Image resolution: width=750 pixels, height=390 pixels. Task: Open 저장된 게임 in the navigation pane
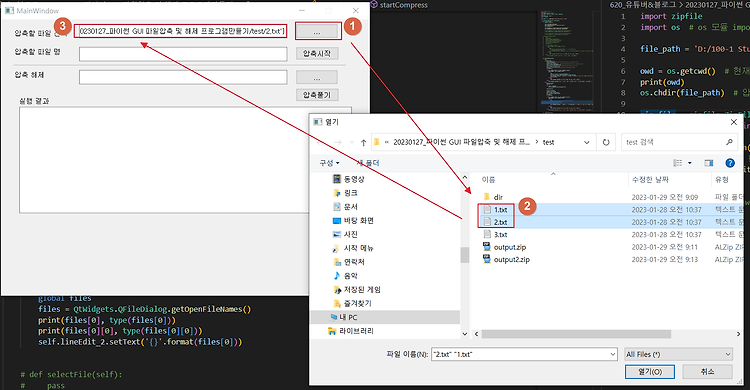point(357,290)
